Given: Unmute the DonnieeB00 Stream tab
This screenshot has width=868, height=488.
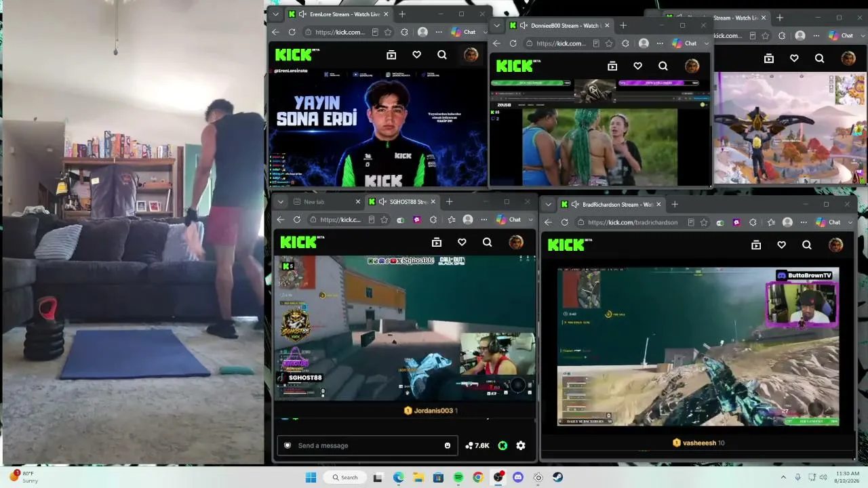Looking at the screenshot, I should click(523, 26).
